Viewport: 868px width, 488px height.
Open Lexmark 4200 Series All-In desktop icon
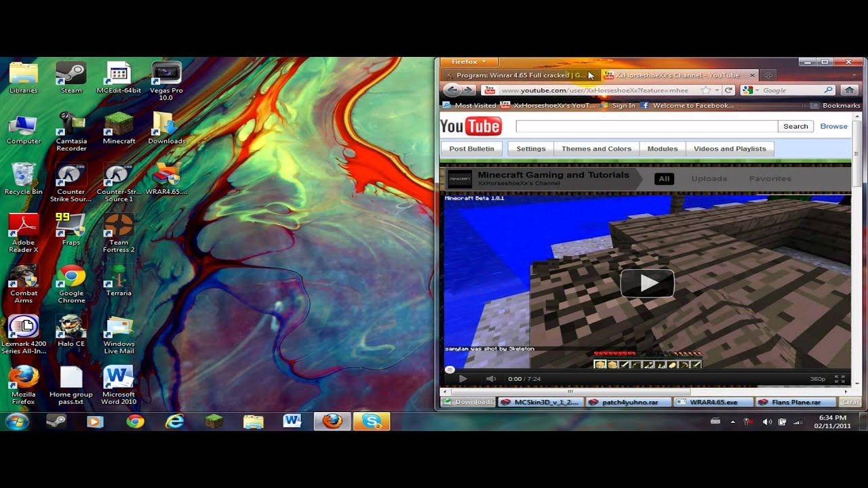(24, 334)
